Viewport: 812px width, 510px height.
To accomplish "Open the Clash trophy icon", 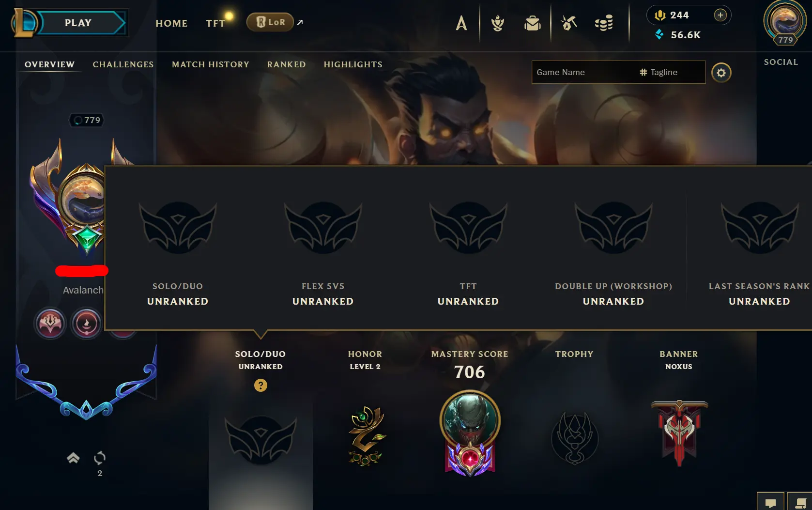I will (498, 23).
